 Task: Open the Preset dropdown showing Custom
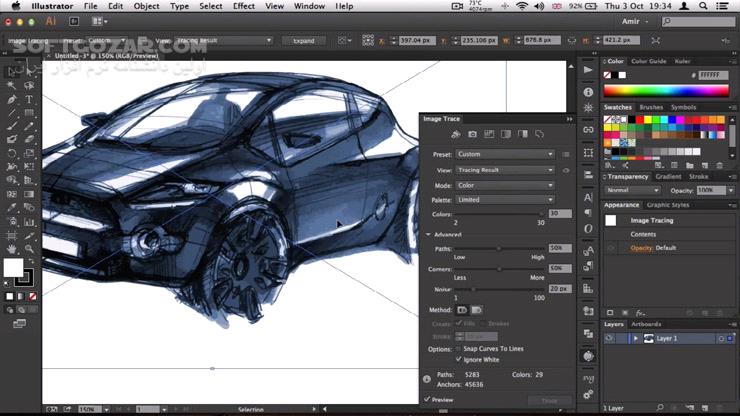pos(505,154)
